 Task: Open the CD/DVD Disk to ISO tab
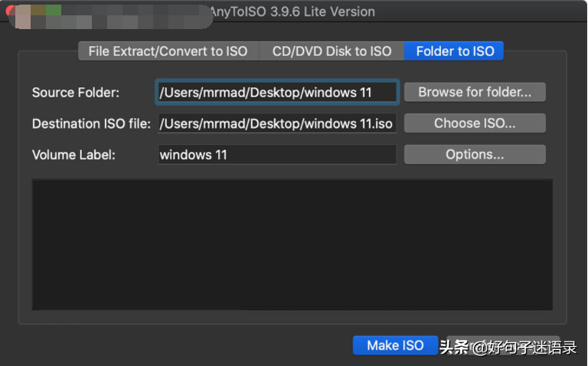(332, 51)
